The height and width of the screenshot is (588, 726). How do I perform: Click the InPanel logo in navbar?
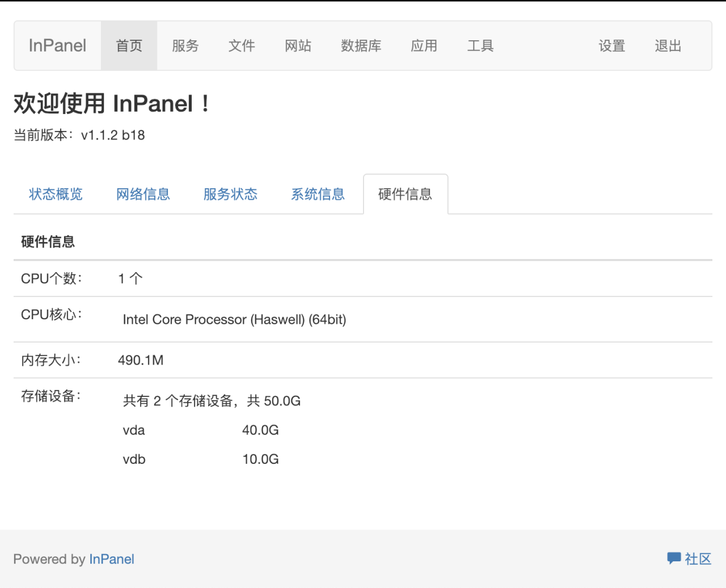[57, 45]
